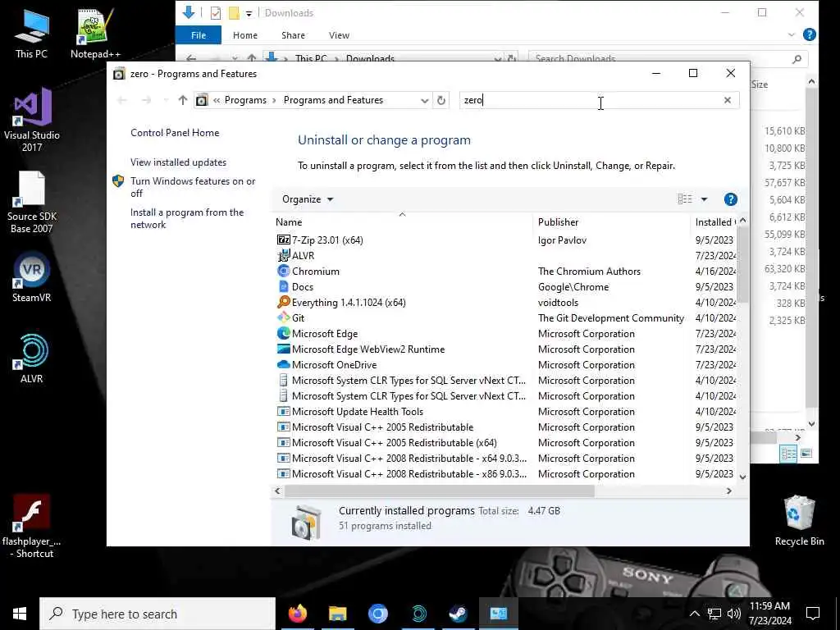Select the Git program entry
840x630 pixels.
290,317
